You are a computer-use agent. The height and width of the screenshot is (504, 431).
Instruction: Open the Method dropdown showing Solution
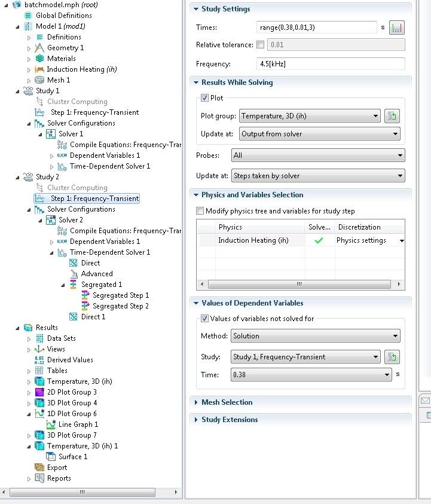pos(315,336)
